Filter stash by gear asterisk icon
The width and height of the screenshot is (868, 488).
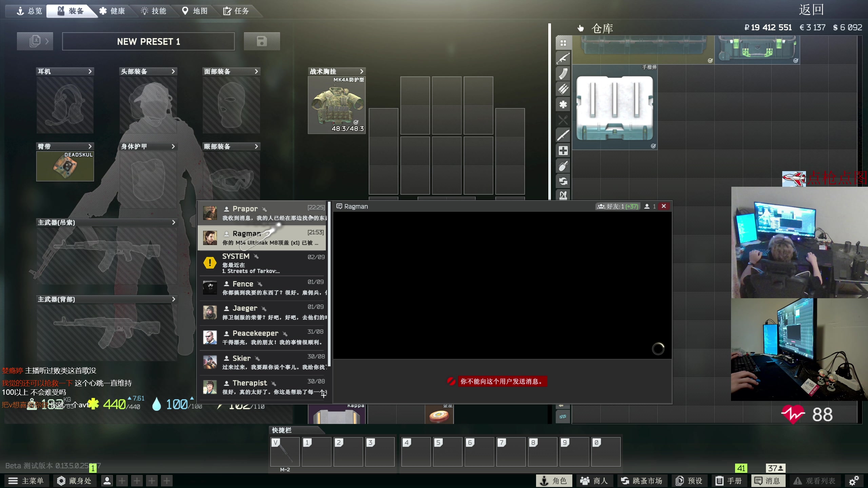click(x=563, y=104)
